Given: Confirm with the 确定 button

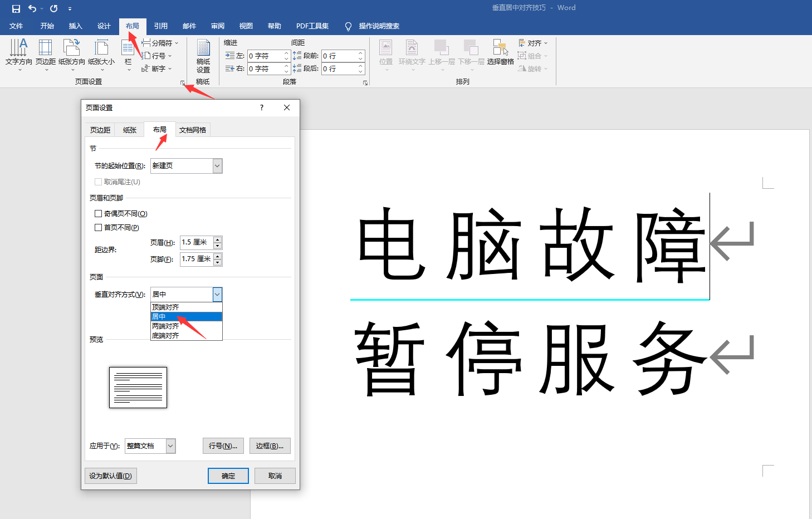Looking at the screenshot, I should click(228, 476).
